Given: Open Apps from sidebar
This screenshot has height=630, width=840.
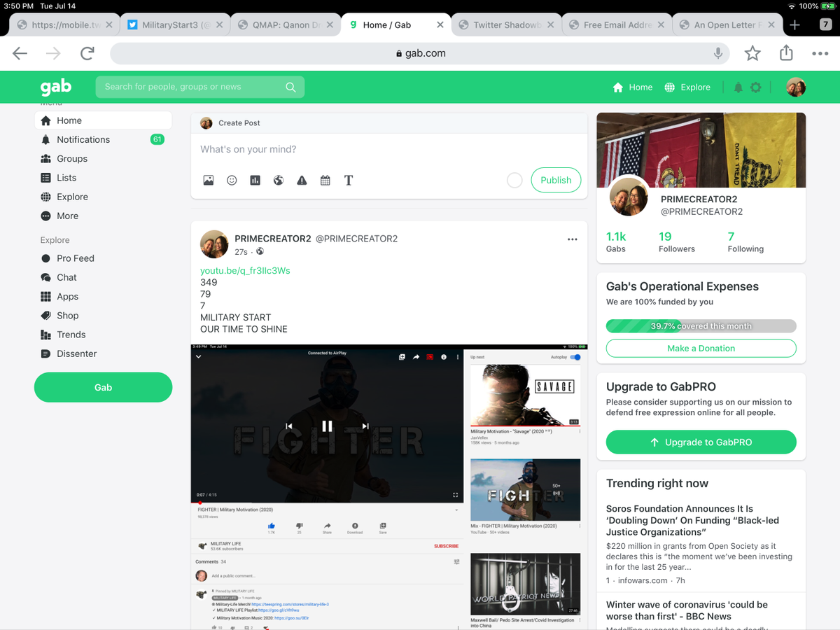Looking at the screenshot, I should pyautogui.click(x=103, y=296).
